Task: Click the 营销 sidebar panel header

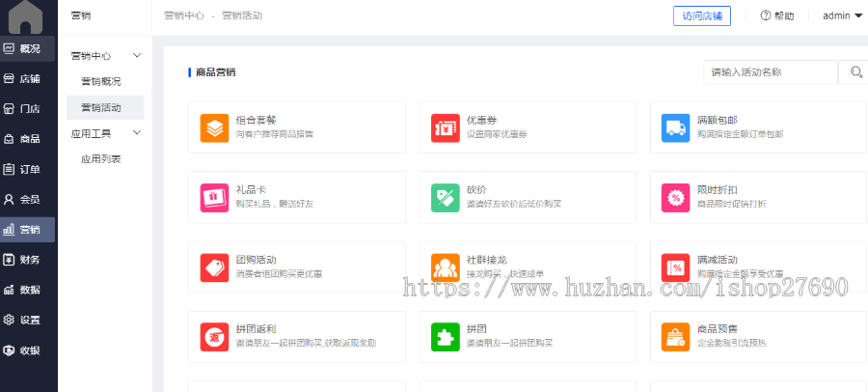Action: click(81, 15)
